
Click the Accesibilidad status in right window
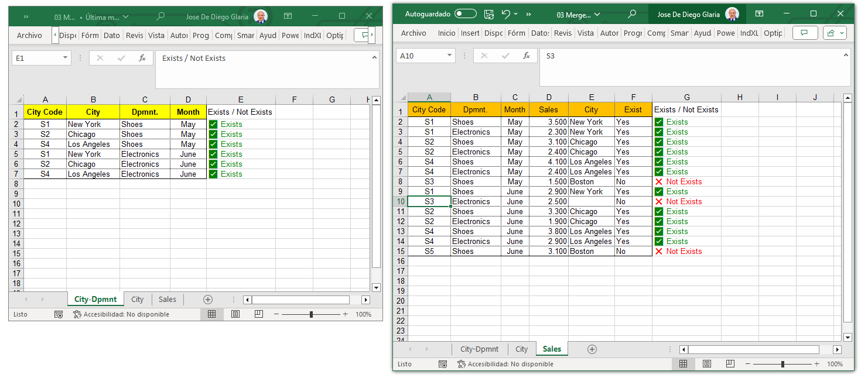(x=505, y=364)
